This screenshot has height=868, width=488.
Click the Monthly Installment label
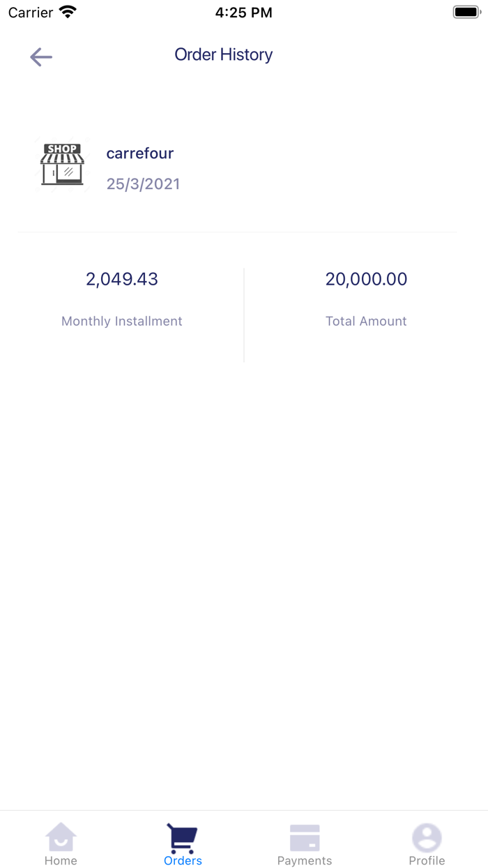122,321
